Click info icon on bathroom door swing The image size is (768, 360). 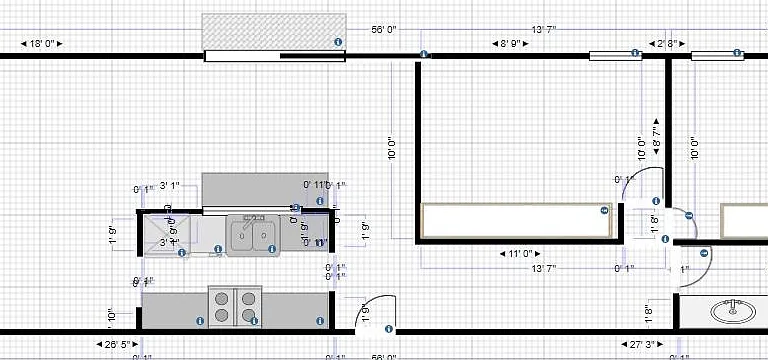click(704, 253)
